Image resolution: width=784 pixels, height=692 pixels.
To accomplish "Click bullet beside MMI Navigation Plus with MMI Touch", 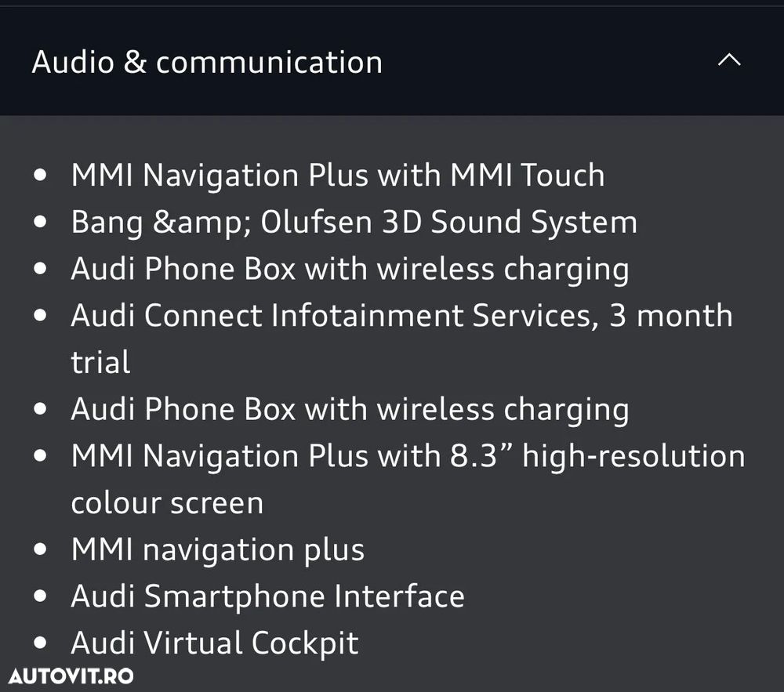I will (x=42, y=176).
